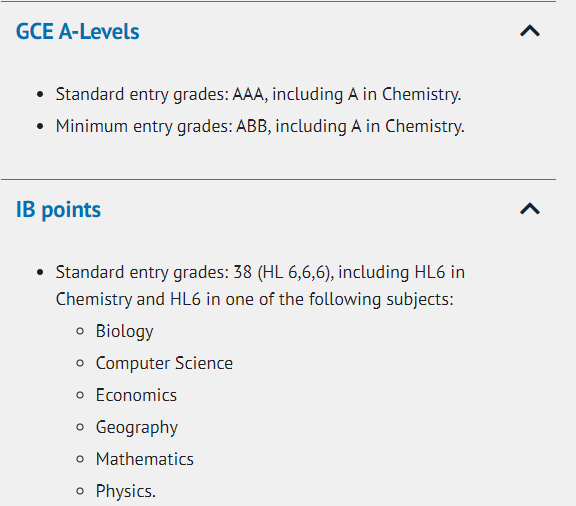576x506 pixels.
Task: Select the Biology subject item
Action: pos(125,331)
